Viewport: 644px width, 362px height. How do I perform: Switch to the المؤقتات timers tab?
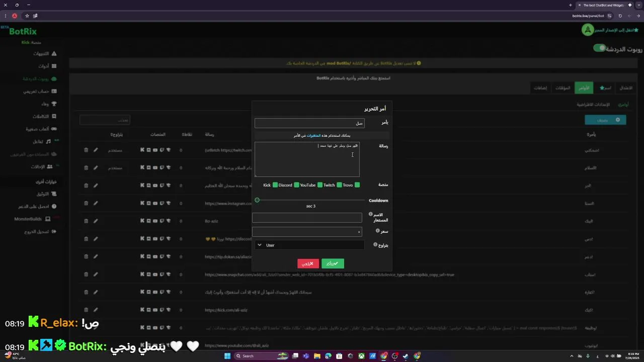(562, 88)
